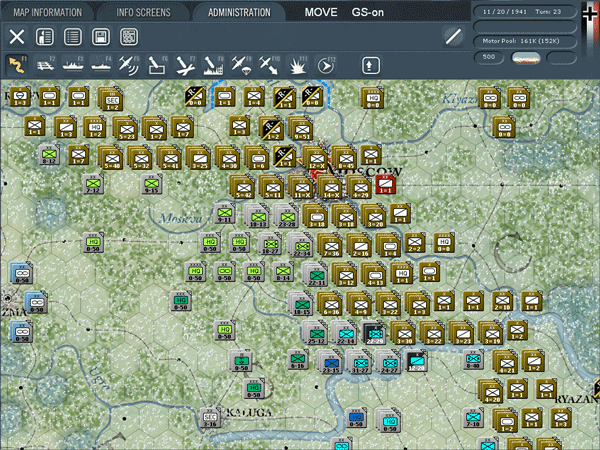This screenshot has width=600, height=450.
Task: Activate F9 air transport parachute mode
Action: pos(241,65)
